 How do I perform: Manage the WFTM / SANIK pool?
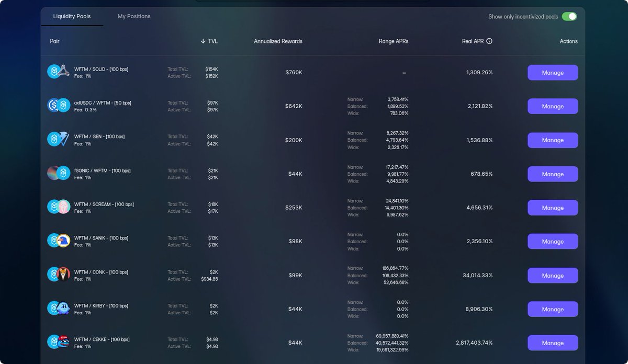[553, 242]
